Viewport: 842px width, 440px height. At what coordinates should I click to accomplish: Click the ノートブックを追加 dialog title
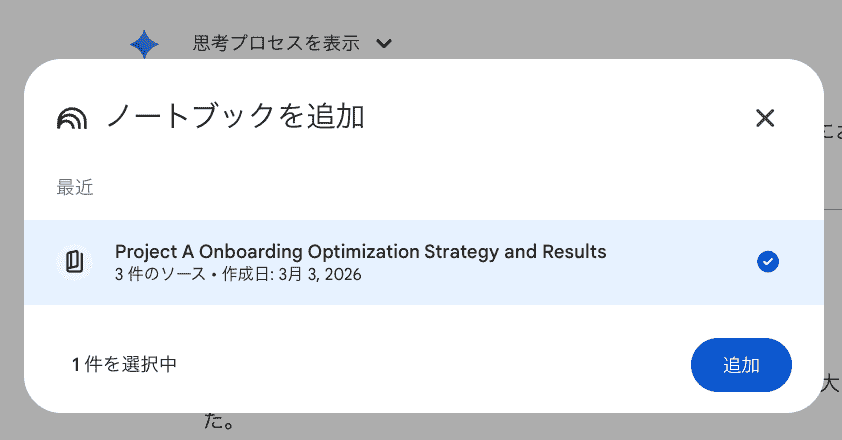pyautogui.click(x=236, y=116)
